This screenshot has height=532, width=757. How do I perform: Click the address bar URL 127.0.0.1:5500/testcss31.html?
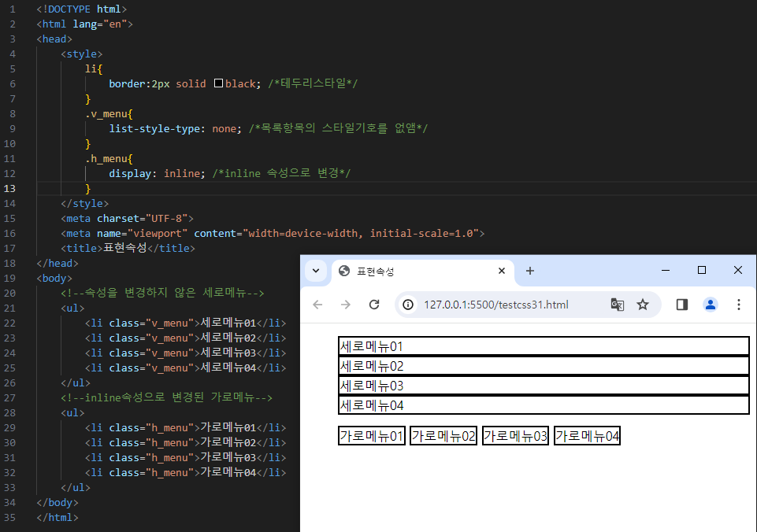click(495, 305)
